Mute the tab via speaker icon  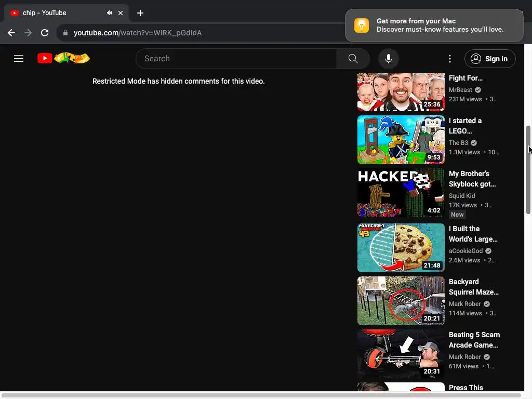[x=109, y=13]
